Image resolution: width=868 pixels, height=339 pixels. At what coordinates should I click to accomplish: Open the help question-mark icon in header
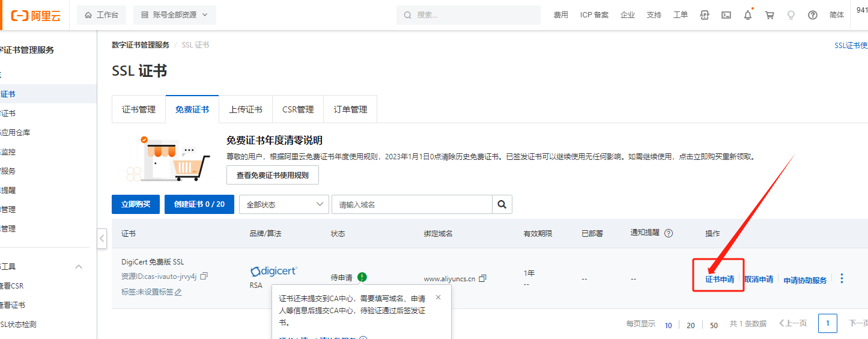coord(813,15)
